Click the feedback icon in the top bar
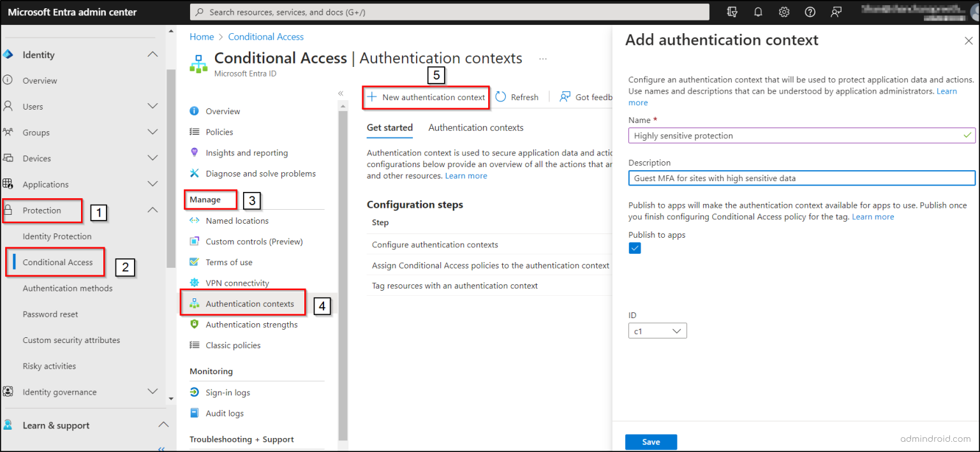The height and width of the screenshot is (452, 980). tap(836, 11)
